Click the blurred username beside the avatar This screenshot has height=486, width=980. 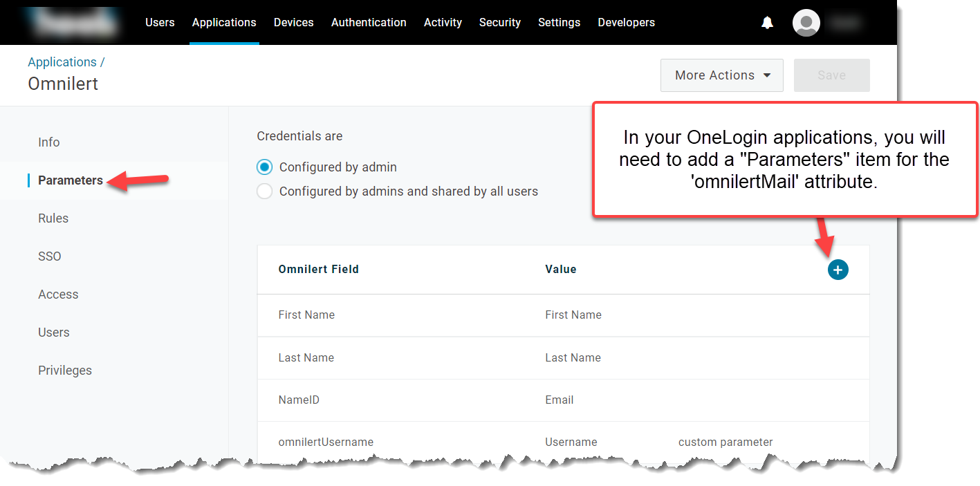(x=845, y=23)
